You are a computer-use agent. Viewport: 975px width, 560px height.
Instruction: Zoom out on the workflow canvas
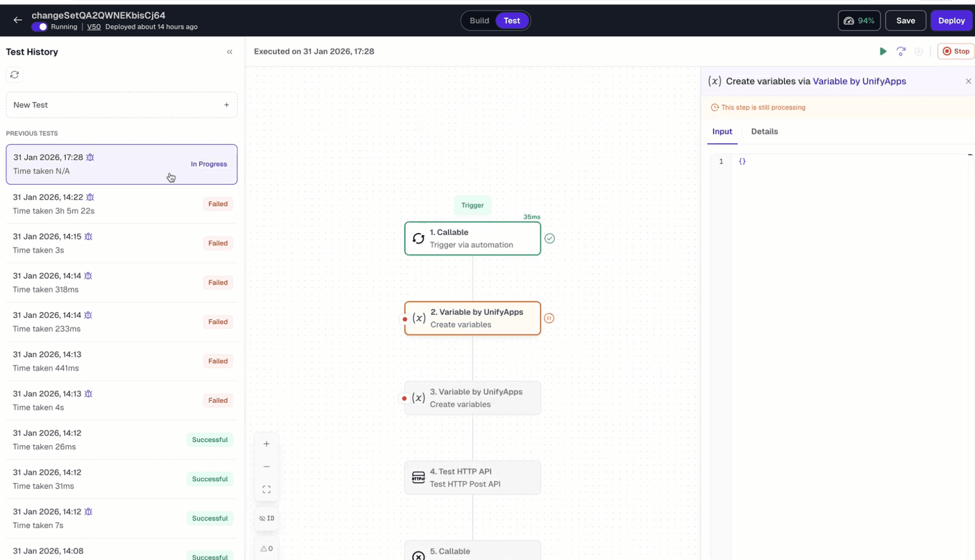267,467
